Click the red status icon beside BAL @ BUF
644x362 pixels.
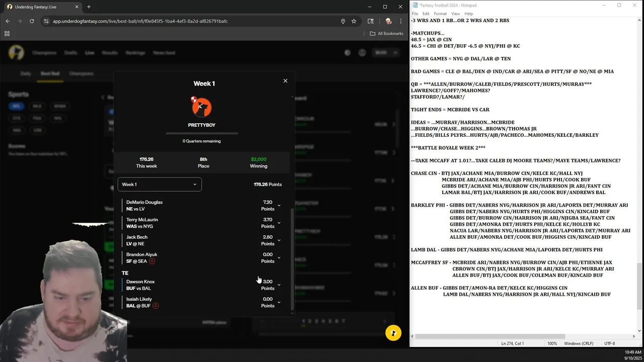tap(155, 306)
